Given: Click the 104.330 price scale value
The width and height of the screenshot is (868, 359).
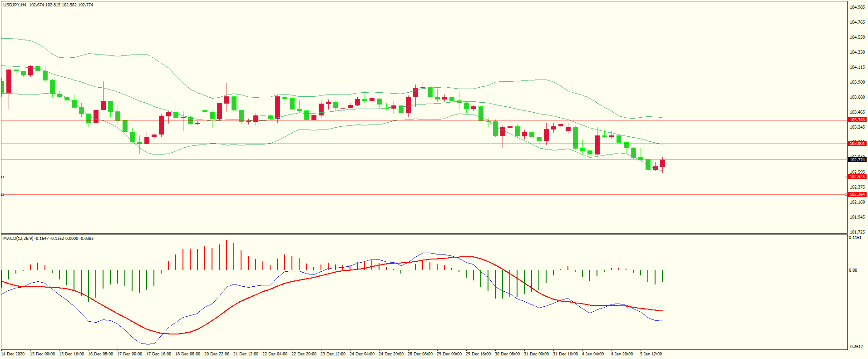Looking at the screenshot, I should coord(857,52).
